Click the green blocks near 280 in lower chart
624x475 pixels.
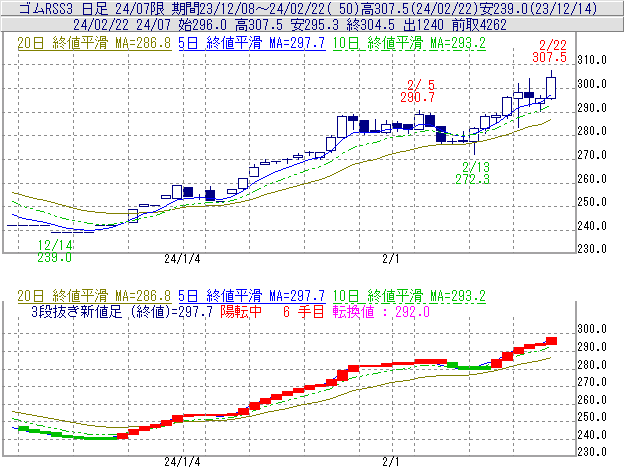[x=469, y=366]
